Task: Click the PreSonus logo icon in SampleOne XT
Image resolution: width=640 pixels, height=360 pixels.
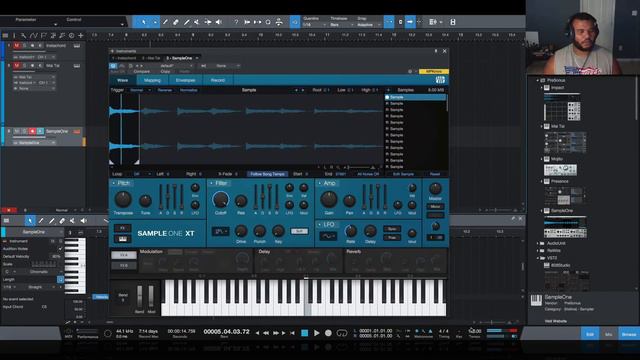Action: click(x=440, y=80)
